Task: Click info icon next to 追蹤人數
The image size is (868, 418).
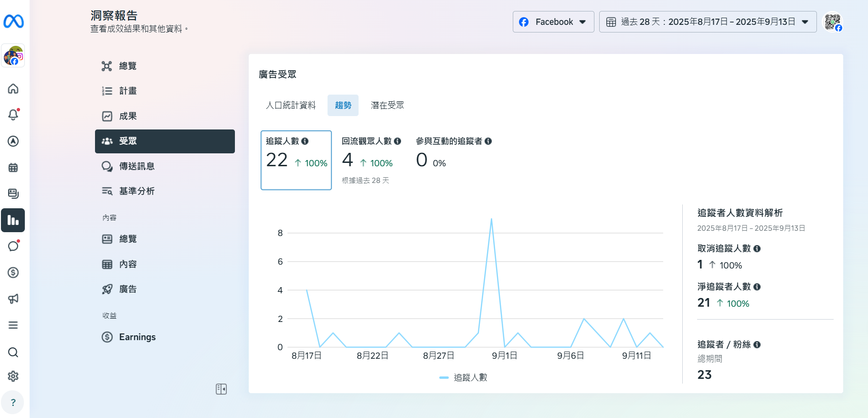Action: click(305, 141)
